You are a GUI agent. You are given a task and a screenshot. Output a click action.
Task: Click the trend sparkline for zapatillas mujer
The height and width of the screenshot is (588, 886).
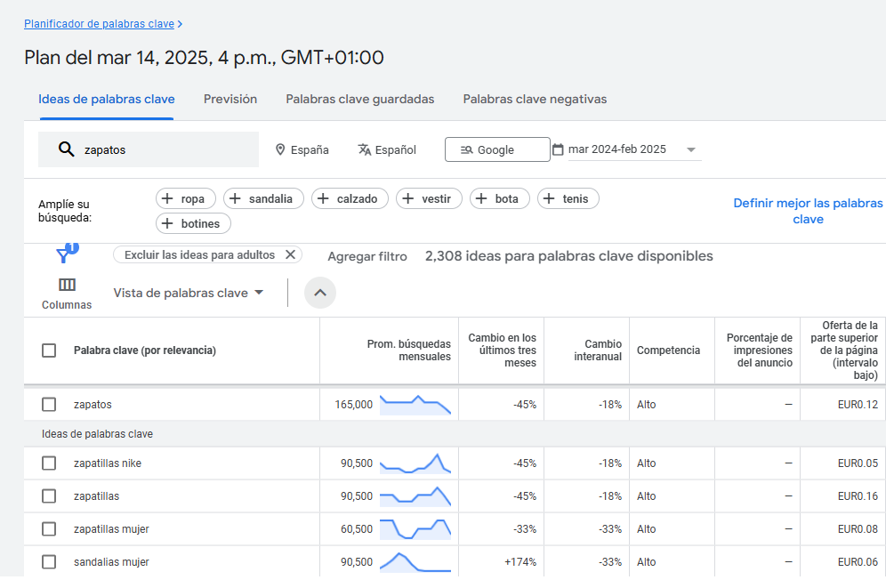tap(415, 529)
